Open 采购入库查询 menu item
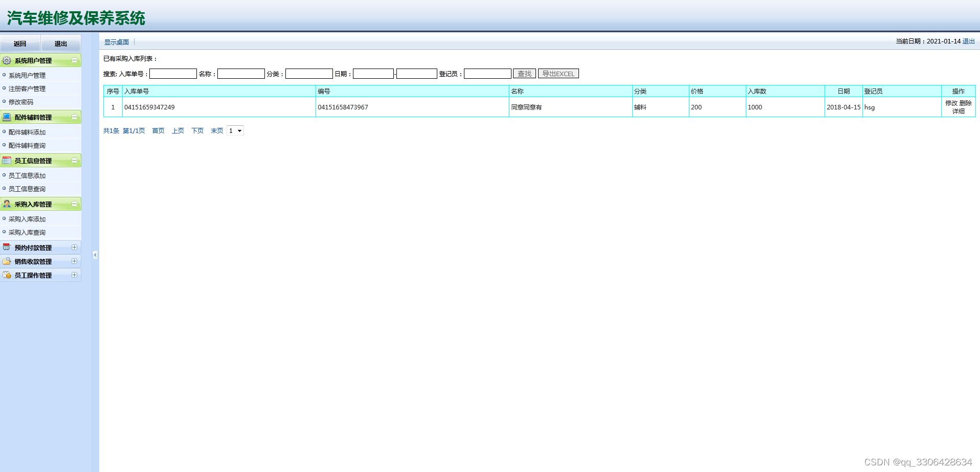The width and height of the screenshot is (980, 472). coord(27,232)
